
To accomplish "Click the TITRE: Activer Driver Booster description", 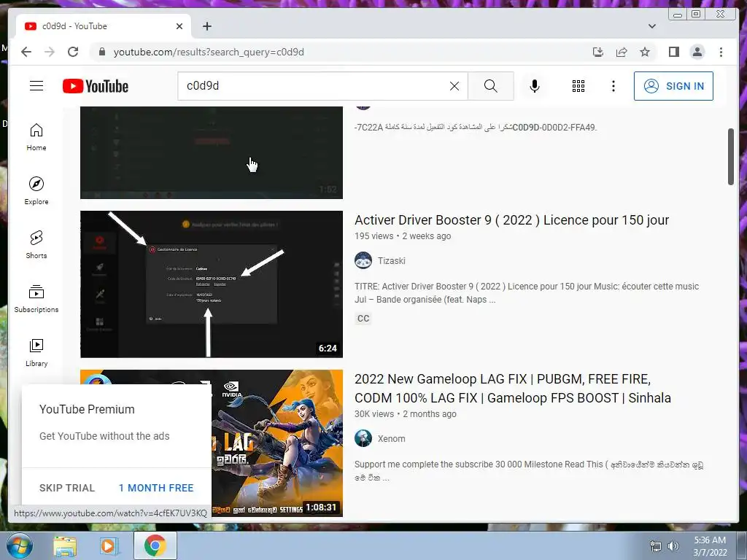I will (x=527, y=293).
